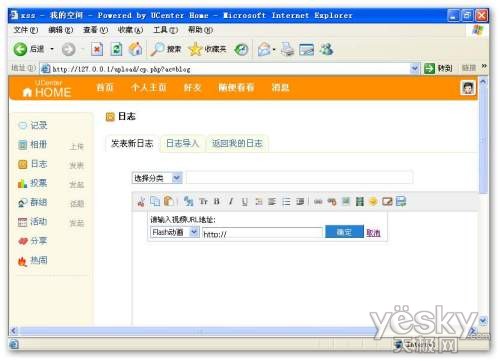Click 上传 link beside 相册
Image resolution: width=500 pixels, height=361 pixels.
[77, 146]
